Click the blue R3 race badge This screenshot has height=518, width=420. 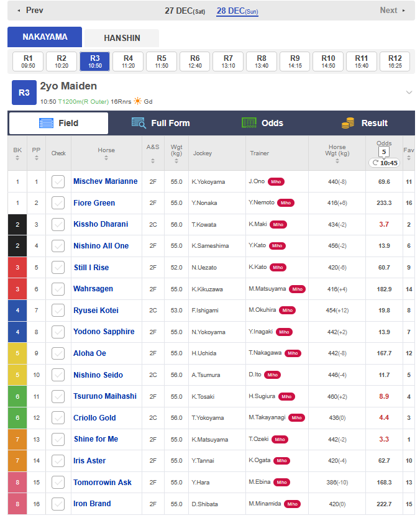(x=24, y=93)
